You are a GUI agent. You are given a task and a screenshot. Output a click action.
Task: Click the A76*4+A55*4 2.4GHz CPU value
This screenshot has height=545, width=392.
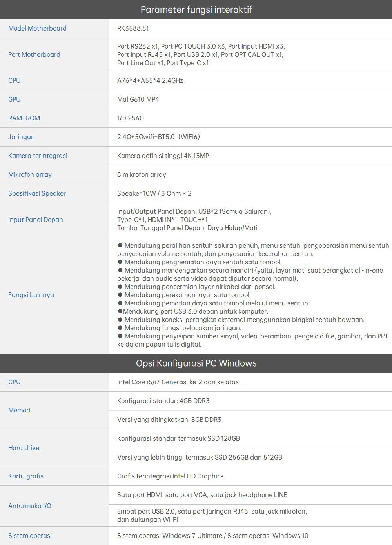click(x=150, y=80)
